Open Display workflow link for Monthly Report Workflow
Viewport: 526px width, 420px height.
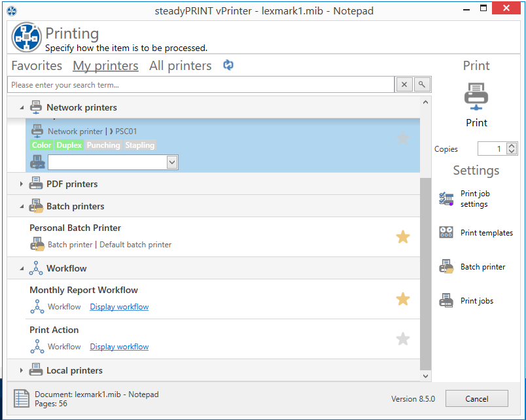[119, 307]
